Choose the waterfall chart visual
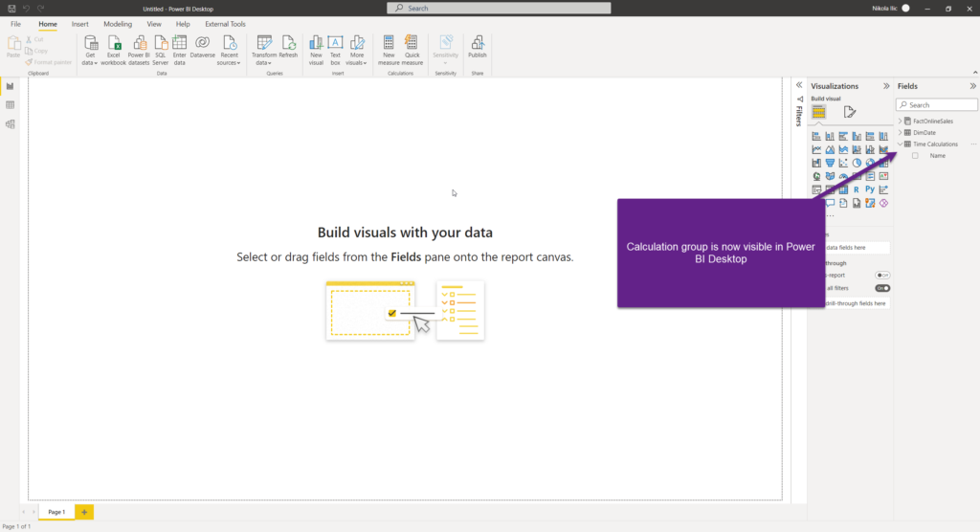This screenshot has width=980, height=532. point(816,163)
